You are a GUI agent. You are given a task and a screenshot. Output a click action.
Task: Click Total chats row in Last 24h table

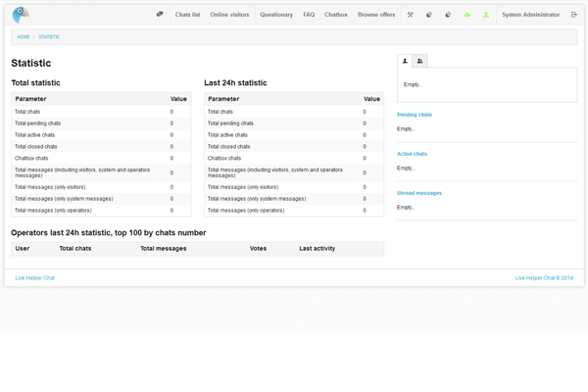tap(294, 112)
